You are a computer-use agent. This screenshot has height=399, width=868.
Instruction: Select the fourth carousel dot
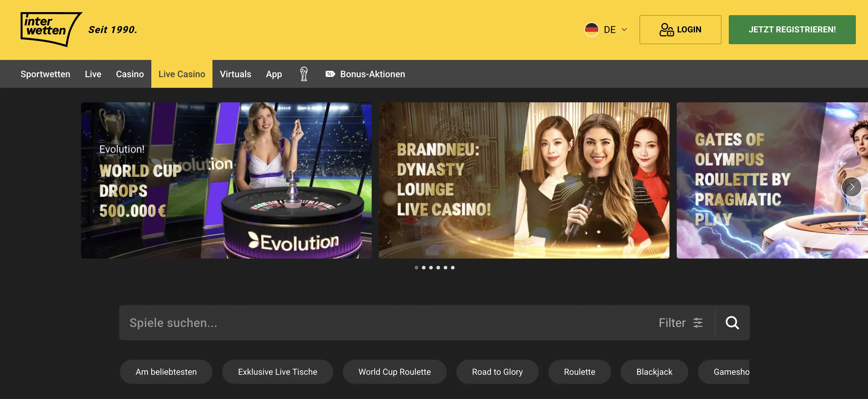coord(438,268)
